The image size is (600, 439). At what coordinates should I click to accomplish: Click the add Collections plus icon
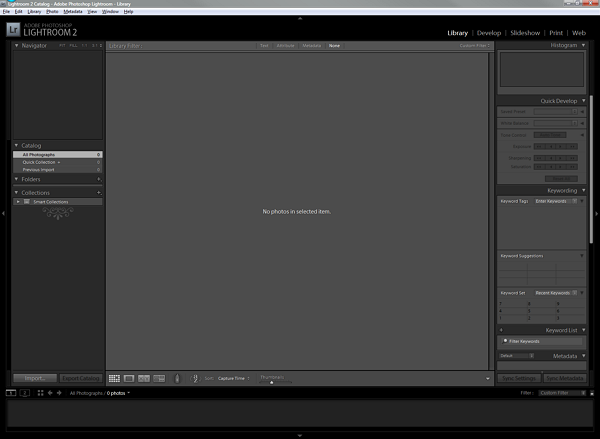click(99, 192)
